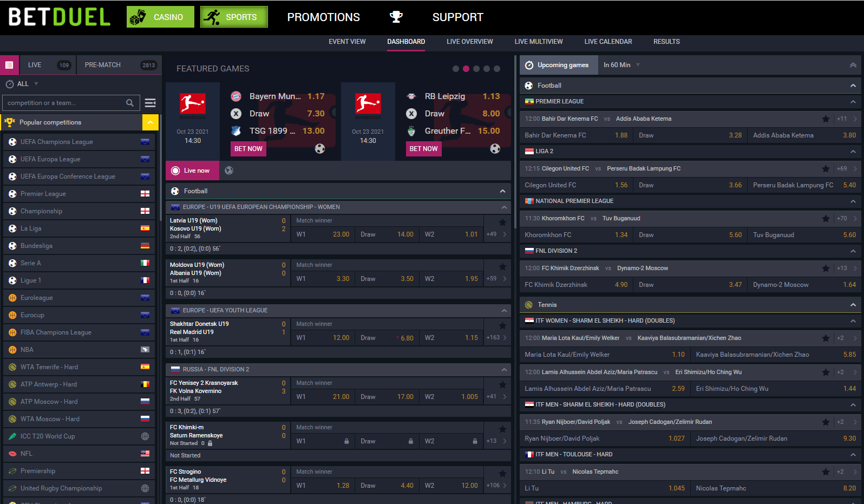
Task: Select the first featured games carousel dot
Action: pos(456,69)
